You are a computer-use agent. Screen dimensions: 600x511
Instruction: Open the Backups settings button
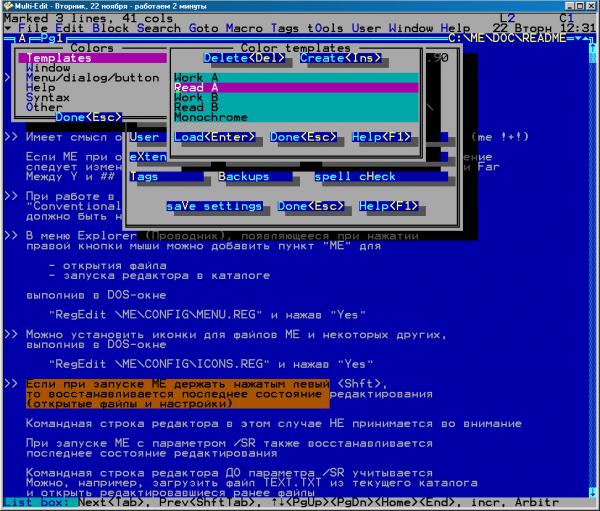click(x=245, y=176)
